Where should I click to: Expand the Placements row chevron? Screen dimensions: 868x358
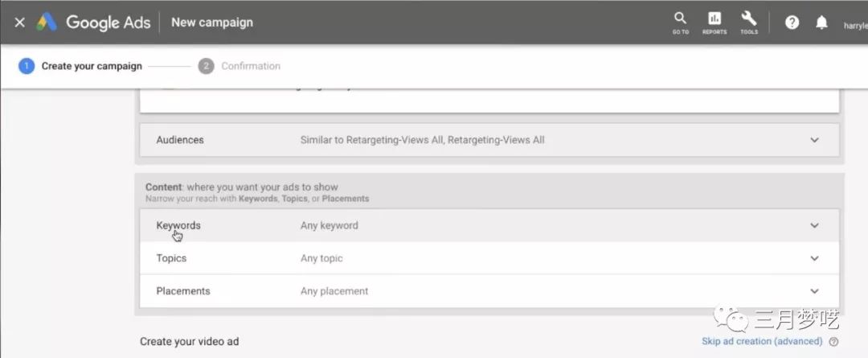point(814,291)
